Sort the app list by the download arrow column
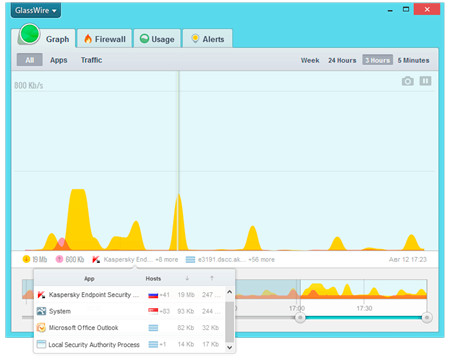This screenshot has width=450, height=361. click(x=187, y=278)
